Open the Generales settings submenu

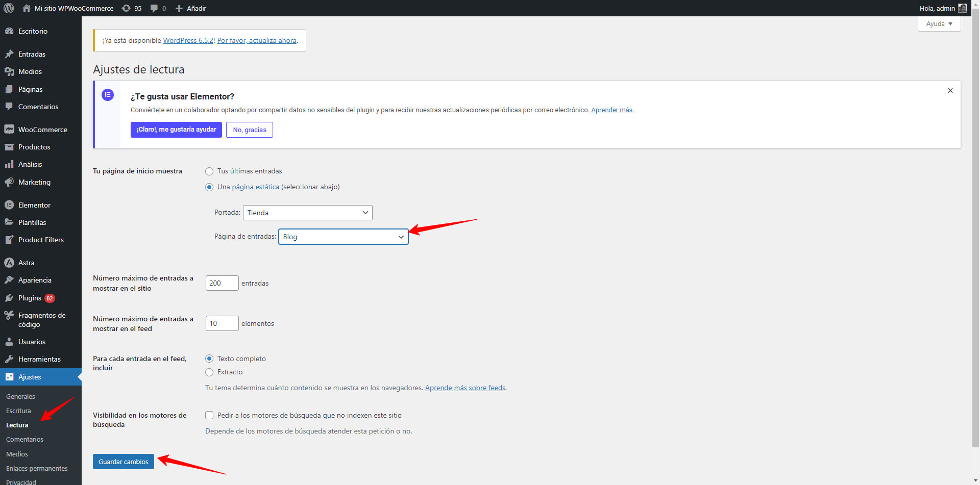[x=20, y=396]
